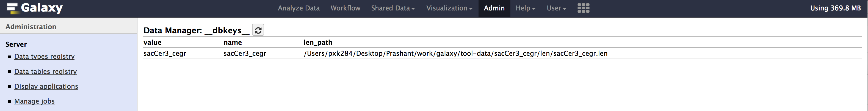The width and height of the screenshot is (868, 111).
Task: Click the name column header
Action: pyautogui.click(x=233, y=42)
